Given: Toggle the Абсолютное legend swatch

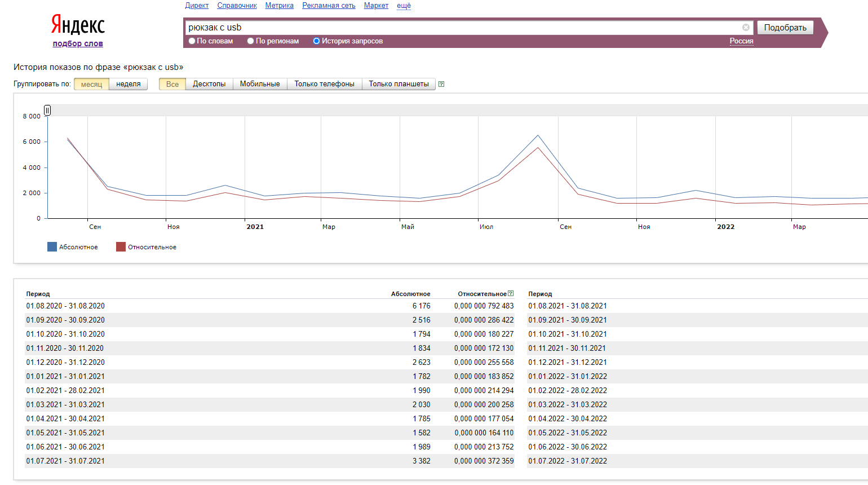Looking at the screenshot, I should click(x=52, y=247).
